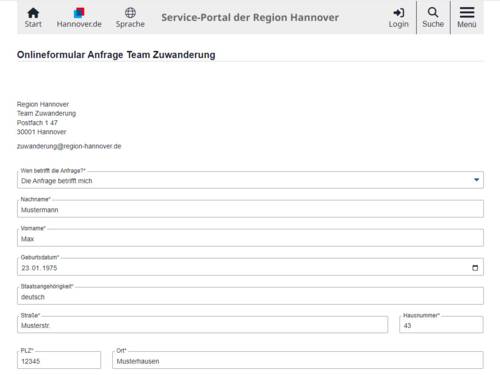500x375 pixels.
Task: Click the 'Region Hannover' address line
Action: pos(43,104)
